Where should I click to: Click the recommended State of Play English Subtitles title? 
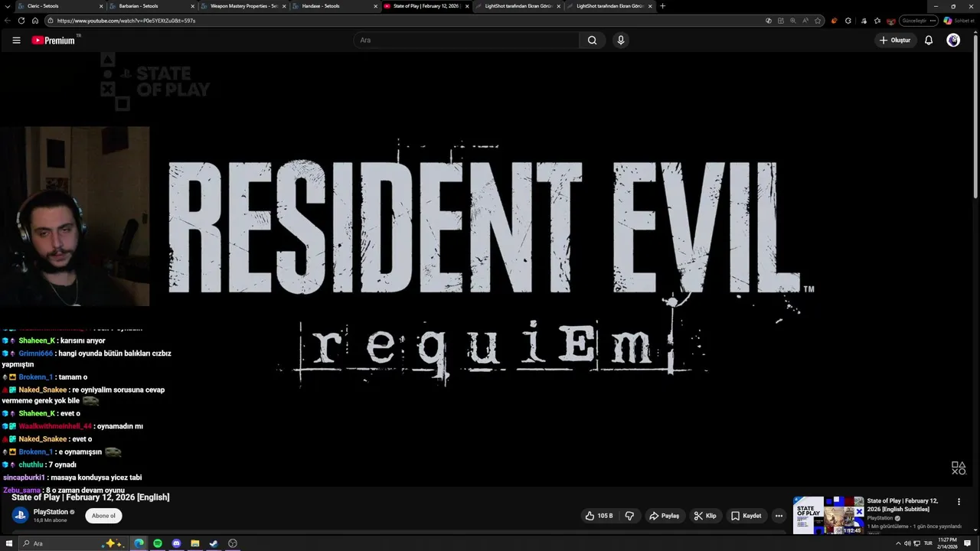click(x=903, y=505)
